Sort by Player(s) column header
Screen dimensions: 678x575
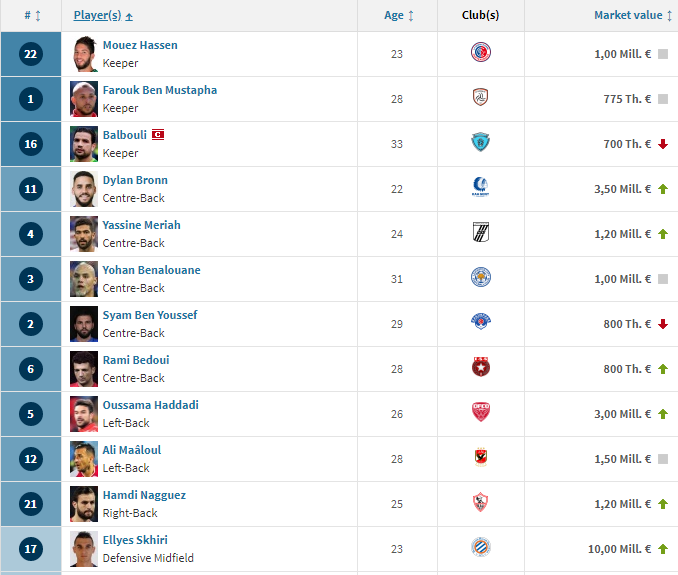point(103,16)
